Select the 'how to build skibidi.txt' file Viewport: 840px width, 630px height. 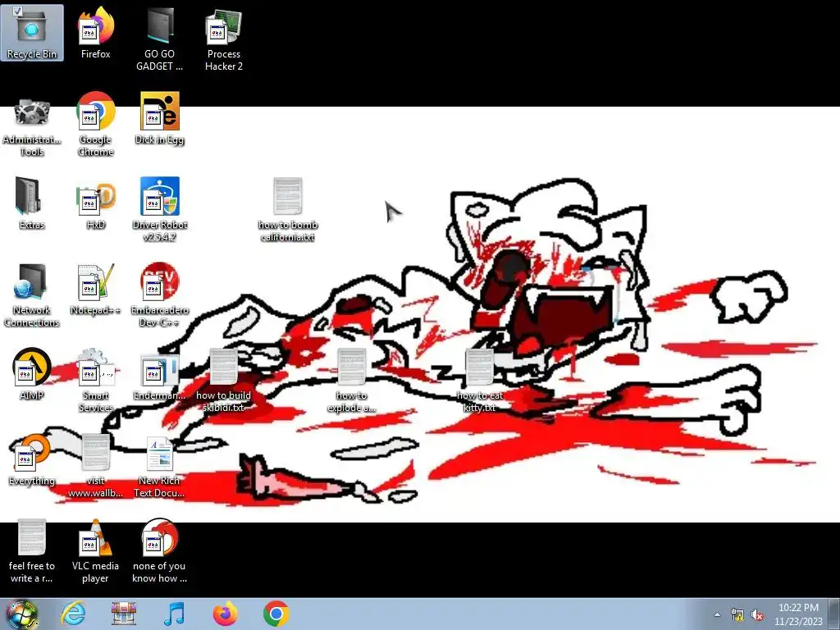click(x=223, y=380)
